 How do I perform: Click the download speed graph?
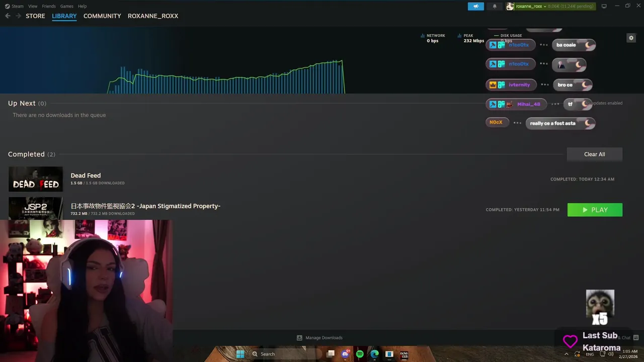click(x=225, y=76)
